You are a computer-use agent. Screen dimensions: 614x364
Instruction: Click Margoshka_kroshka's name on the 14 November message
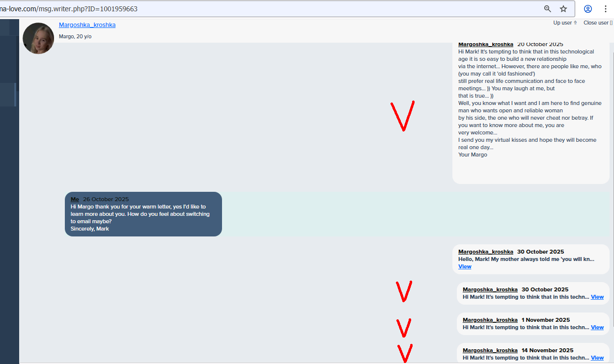(x=490, y=350)
